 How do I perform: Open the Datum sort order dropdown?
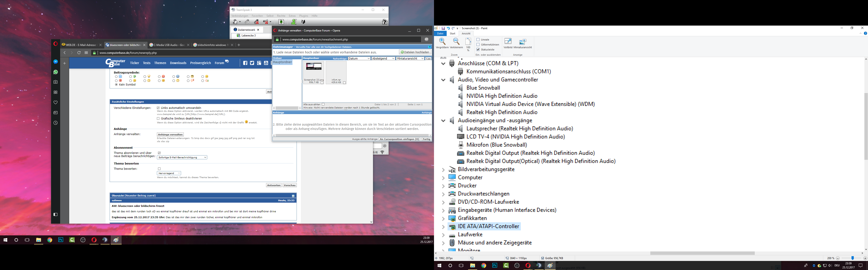point(359,58)
